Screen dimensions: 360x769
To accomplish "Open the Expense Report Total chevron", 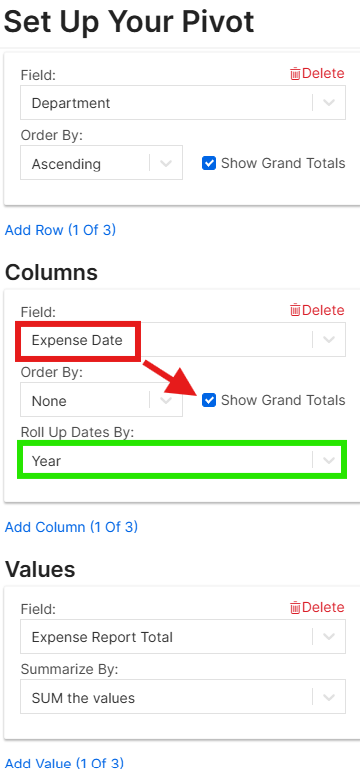I will coord(329,637).
